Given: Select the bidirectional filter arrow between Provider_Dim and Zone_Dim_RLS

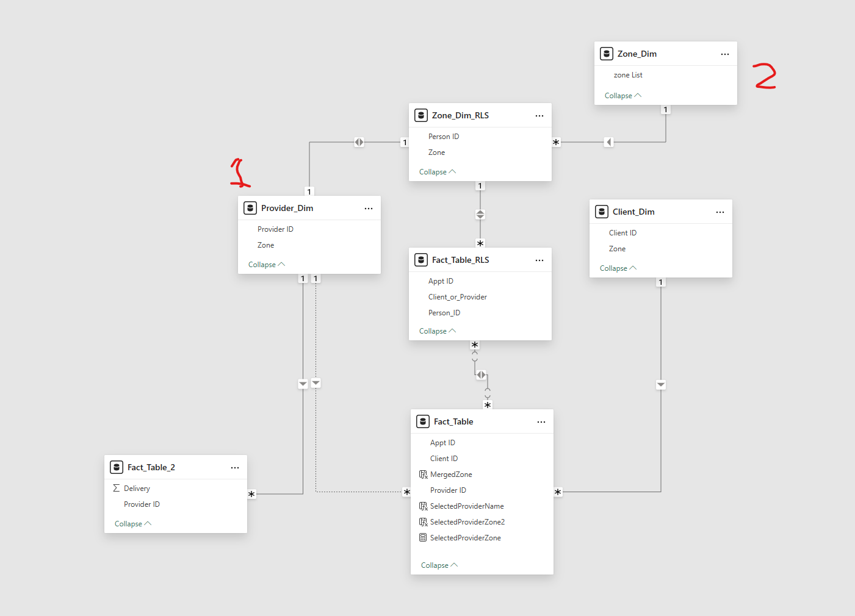Looking at the screenshot, I should tap(359, 142).
